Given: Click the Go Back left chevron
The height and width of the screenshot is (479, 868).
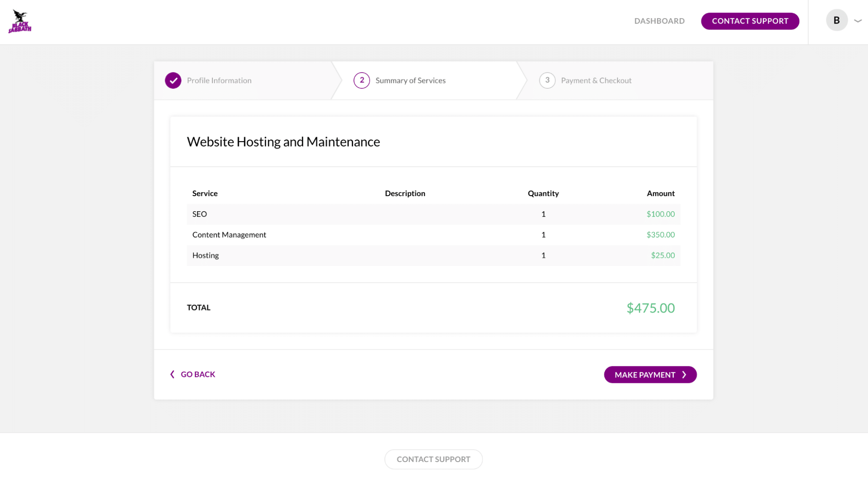Looking at the screenshot, I should (x=172, y=374).
